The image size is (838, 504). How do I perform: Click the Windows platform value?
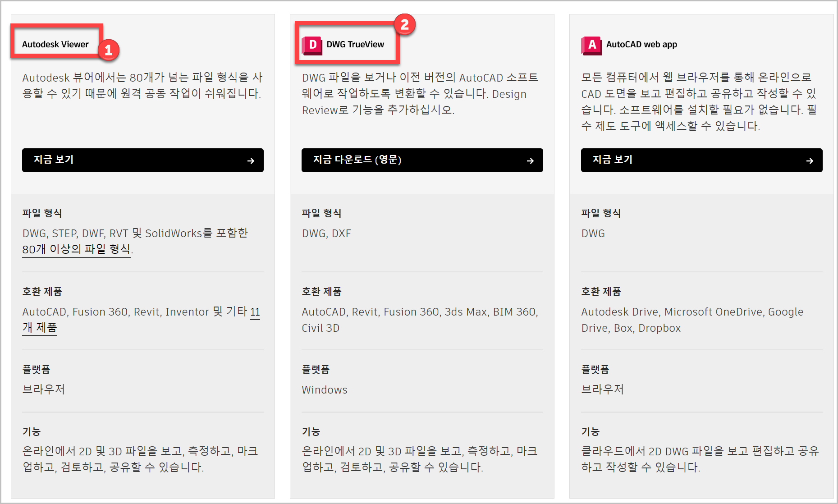pos(325,390)
